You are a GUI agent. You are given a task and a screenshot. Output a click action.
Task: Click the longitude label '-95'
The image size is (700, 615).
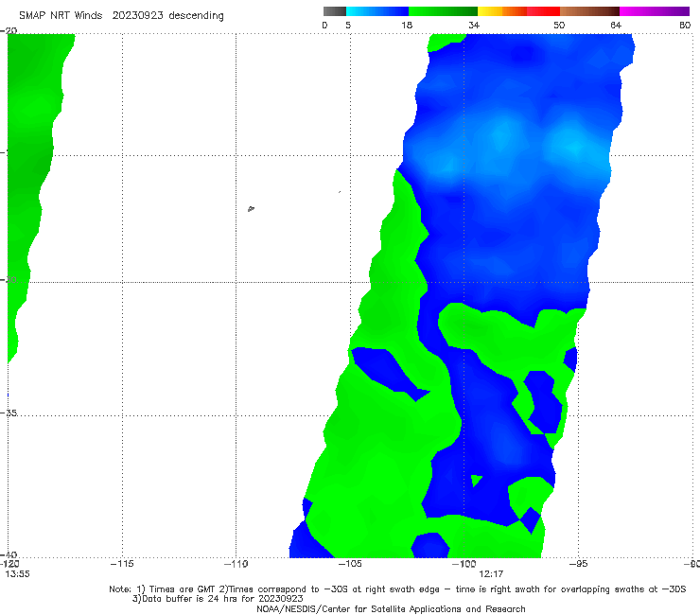tap(578, 564)
